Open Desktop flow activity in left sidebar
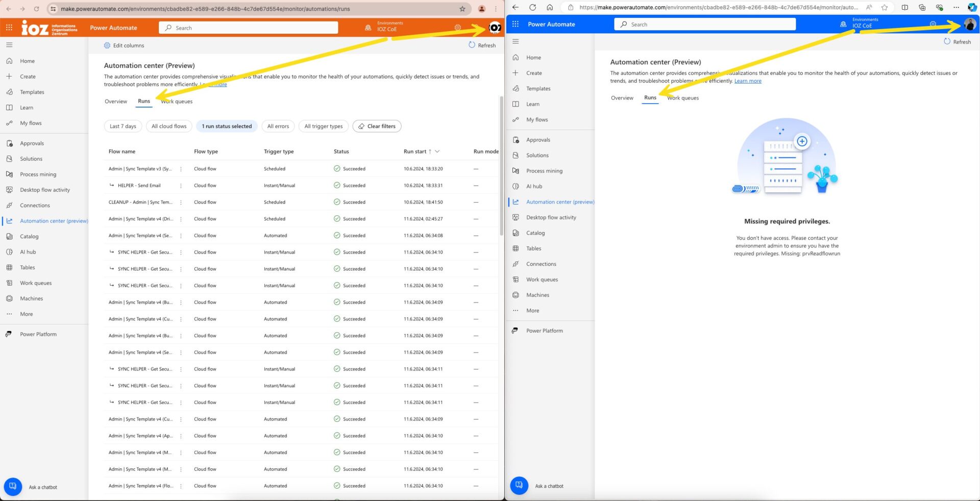 [x=44, y=190]
